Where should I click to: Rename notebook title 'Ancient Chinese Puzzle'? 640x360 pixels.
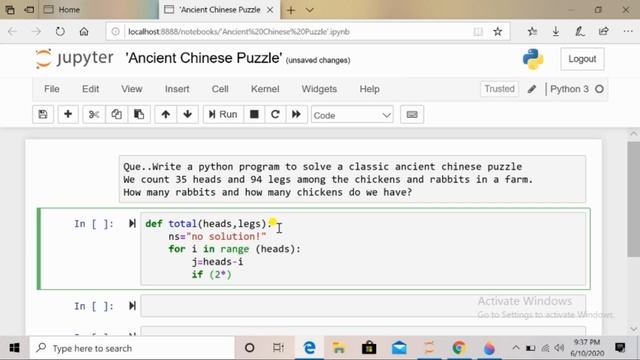pyautogui.click(x=204, y=58)
